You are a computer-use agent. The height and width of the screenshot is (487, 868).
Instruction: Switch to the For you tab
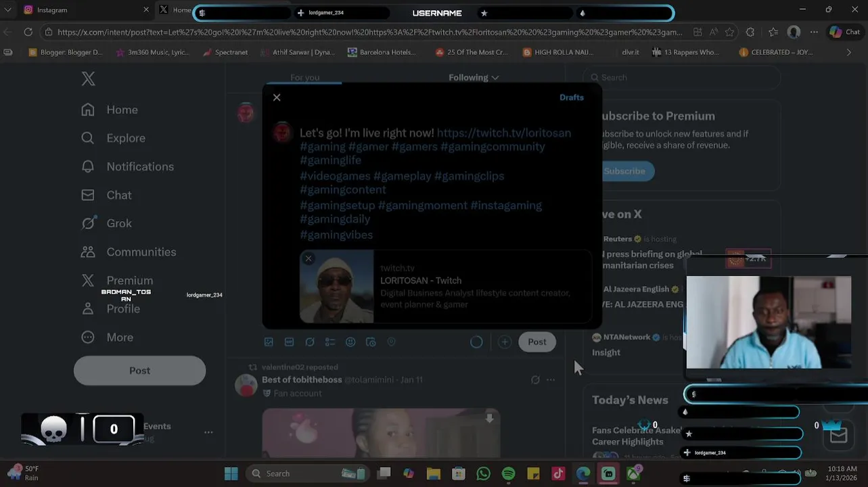tap(305, 78)
